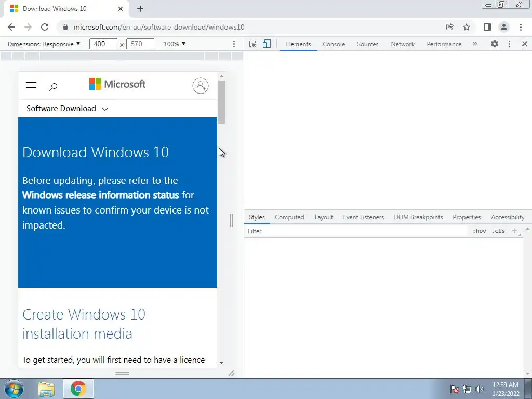Open the network tray icon
This screenshot has height=399, width=532.
(x=467, y=389)
